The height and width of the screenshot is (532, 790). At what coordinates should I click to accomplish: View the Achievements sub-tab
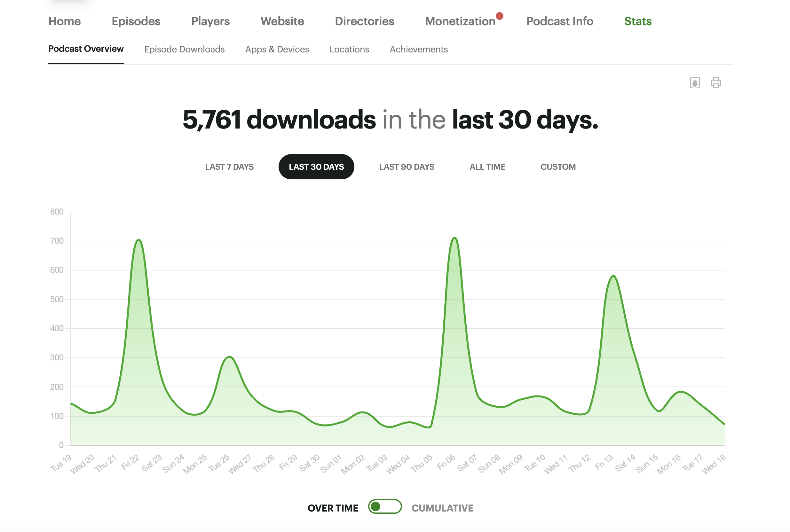[418, 50]
